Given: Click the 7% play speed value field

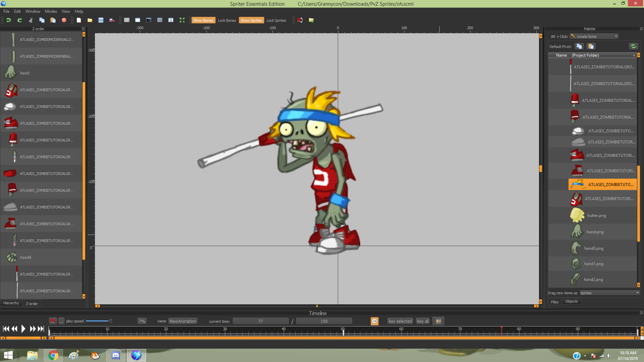Looking at the screenshot, I should 142,321.
